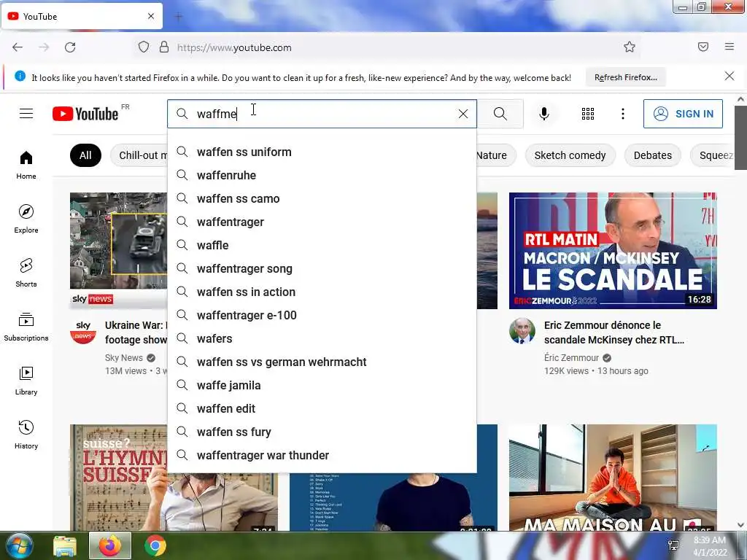This screenshot has width=747, height=560.
Task: Open the Ma Maison Au video thumbnail
Action: click(x=613, y=478)
